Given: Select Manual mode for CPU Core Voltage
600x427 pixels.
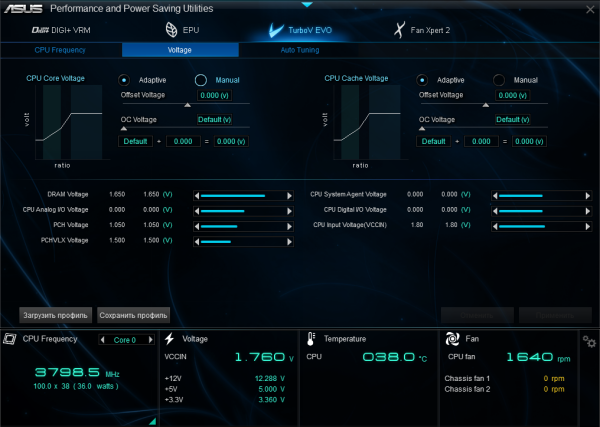Looking at the screenshot, I should (x=200, y=80).
